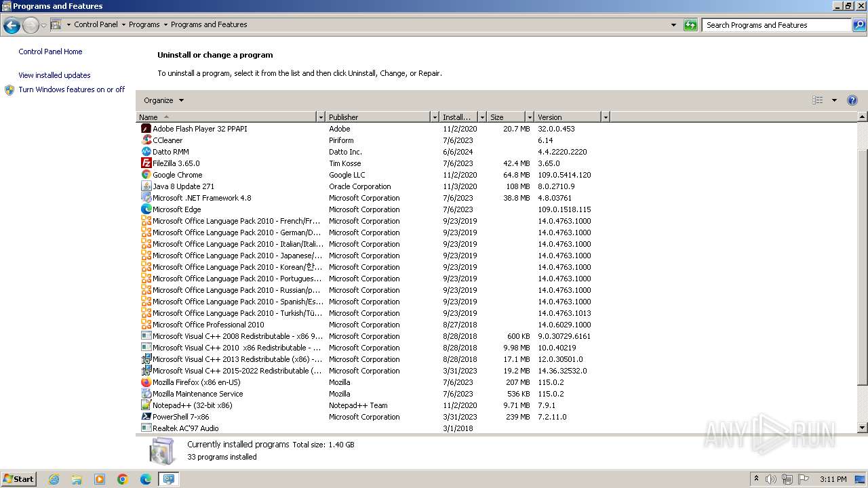
Task: Click the scrollbar up arrow
Action: point(863,117)
